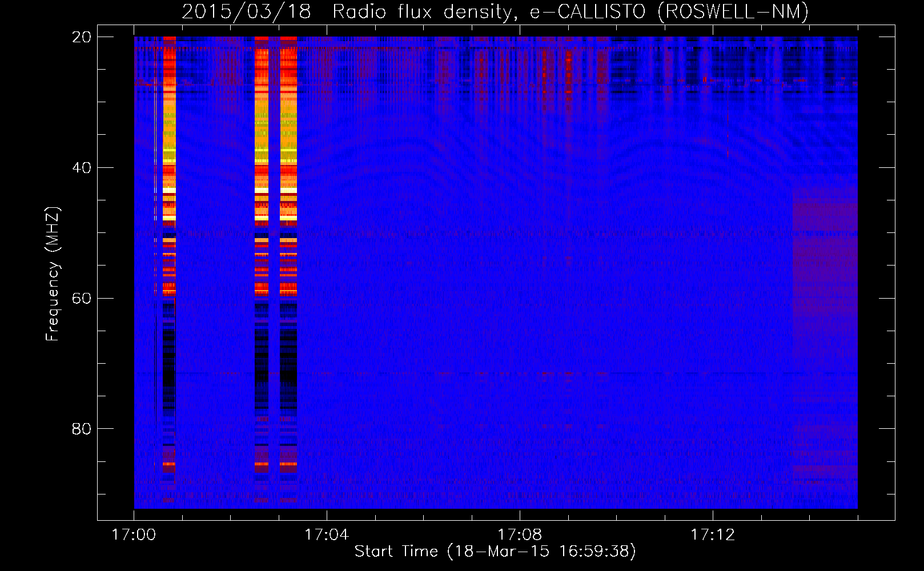924x571 pixels.
Task: Click the 20 frequency tick label
Action: [x=82, y=37]
